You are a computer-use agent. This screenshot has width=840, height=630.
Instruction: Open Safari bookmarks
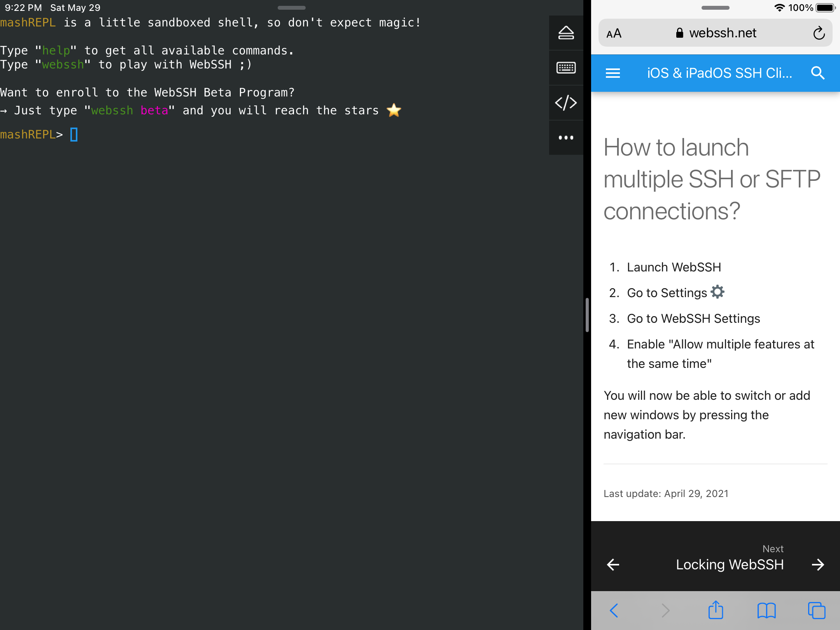pyautogui.click(x=766, y=611)
